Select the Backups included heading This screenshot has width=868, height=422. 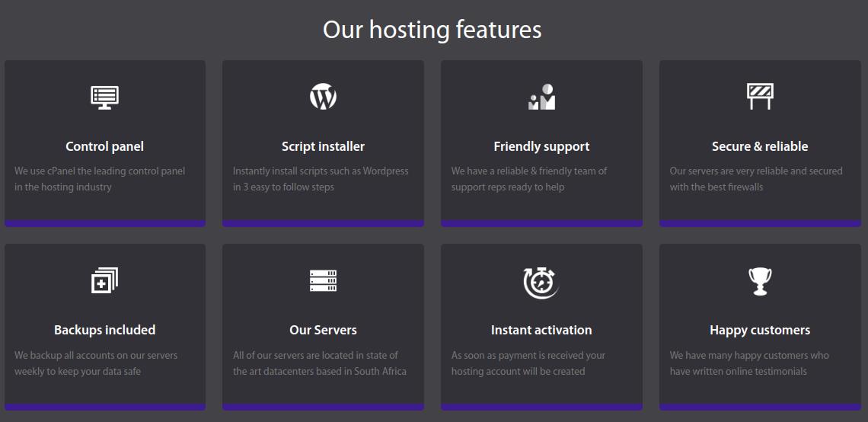pyautogui.click(x=104, y=330)
